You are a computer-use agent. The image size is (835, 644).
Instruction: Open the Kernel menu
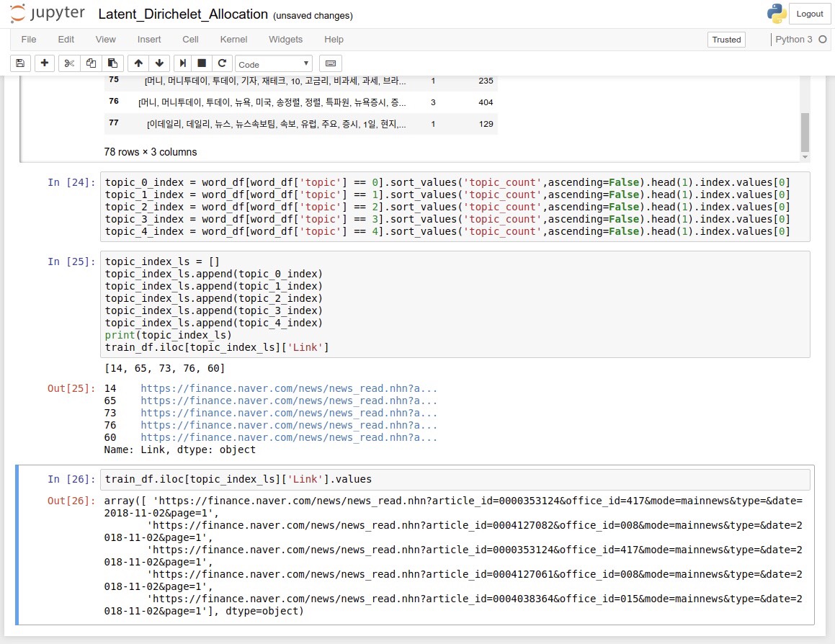[x=233, y=40]
